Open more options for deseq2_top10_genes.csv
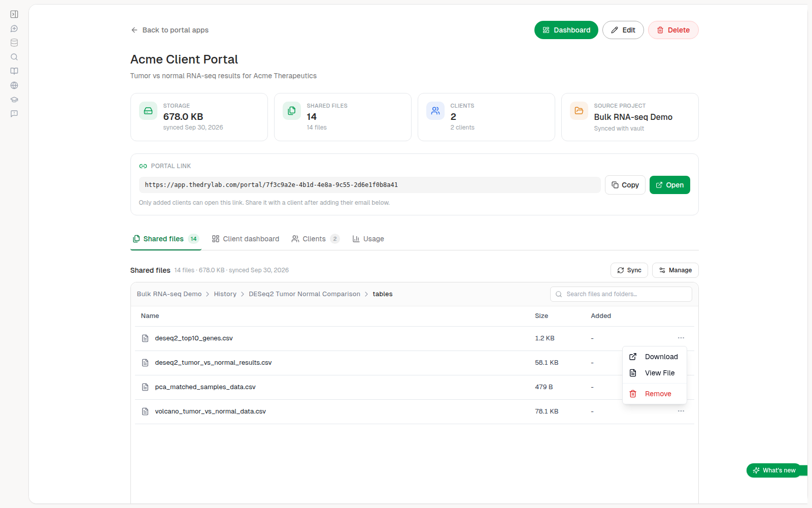The height and width of the screenshot is (508, 812). pos(681,338)
